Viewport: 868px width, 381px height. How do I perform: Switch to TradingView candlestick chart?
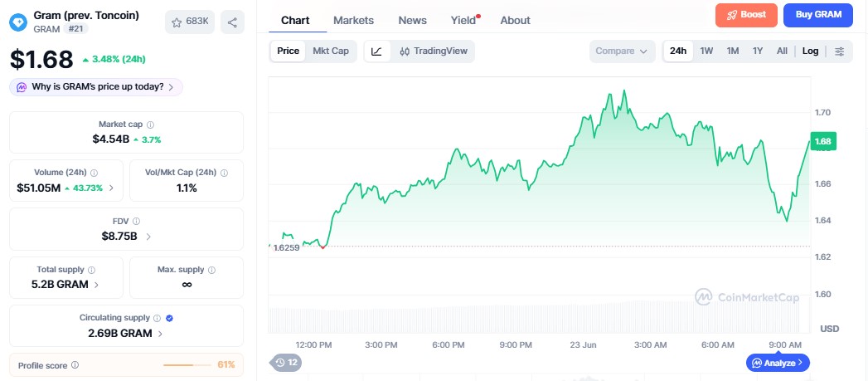(433, 51)
